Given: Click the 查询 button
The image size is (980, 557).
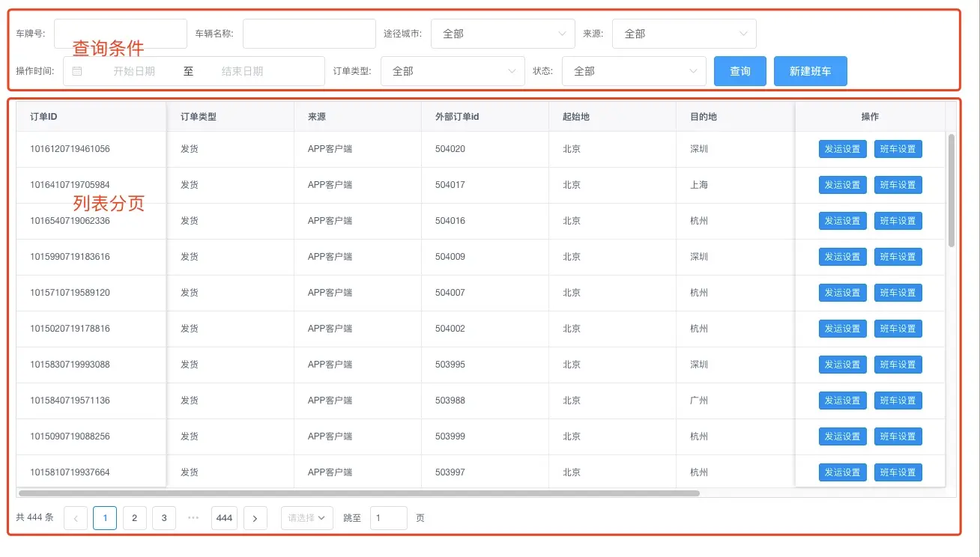Looking at the screenshot, I should pyautogui.click(x=740, y=71).
